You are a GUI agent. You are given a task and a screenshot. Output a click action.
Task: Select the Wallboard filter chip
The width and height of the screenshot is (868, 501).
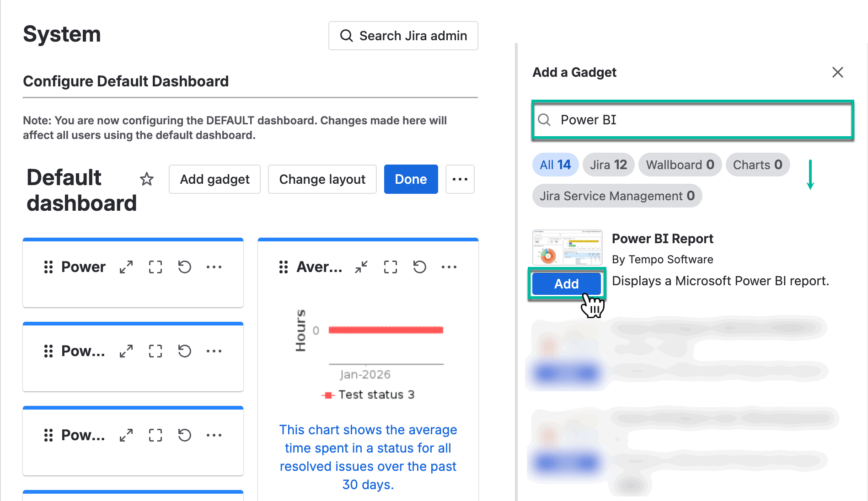[680, 165]
